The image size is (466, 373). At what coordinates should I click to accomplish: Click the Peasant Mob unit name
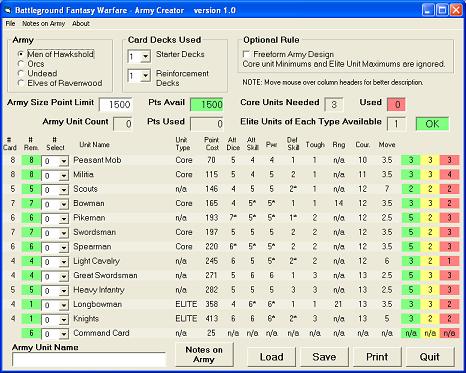point(97,160)
